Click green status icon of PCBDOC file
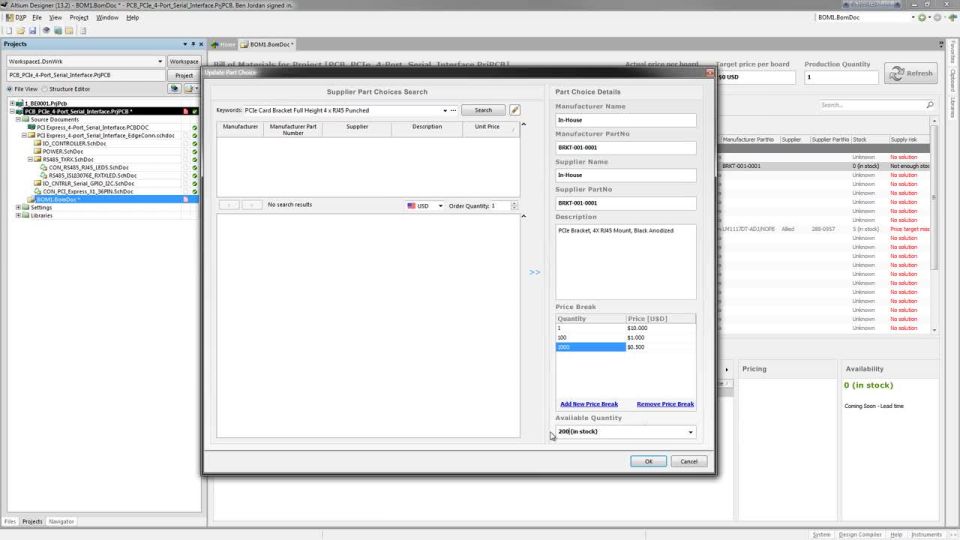Image resolution: width=960 pixels, height=540 pixels. point(195,128)
